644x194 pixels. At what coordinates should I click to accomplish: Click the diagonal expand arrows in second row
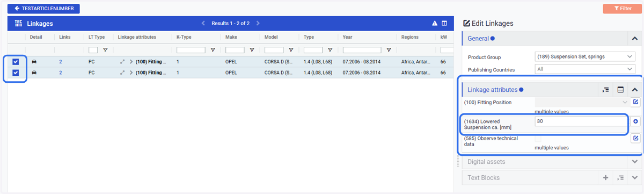pos(122,73)
